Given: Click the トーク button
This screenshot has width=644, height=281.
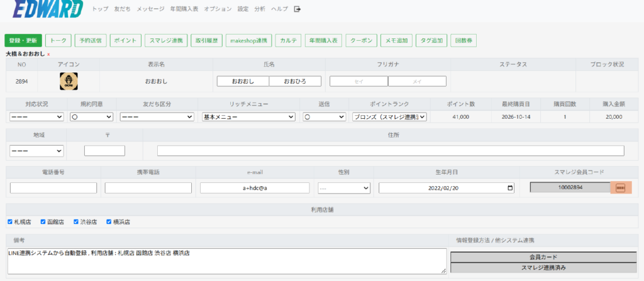Looking at the screenshot, I should coord(58,40).
